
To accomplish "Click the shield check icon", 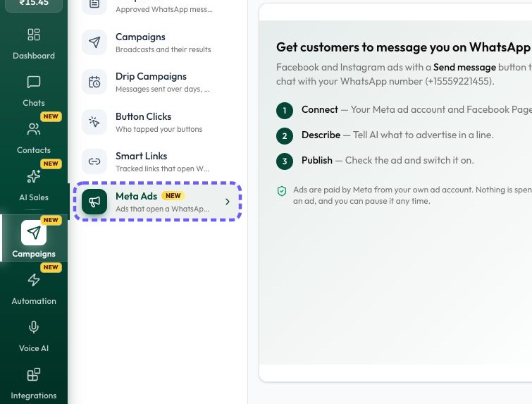I will coord(282,191).
